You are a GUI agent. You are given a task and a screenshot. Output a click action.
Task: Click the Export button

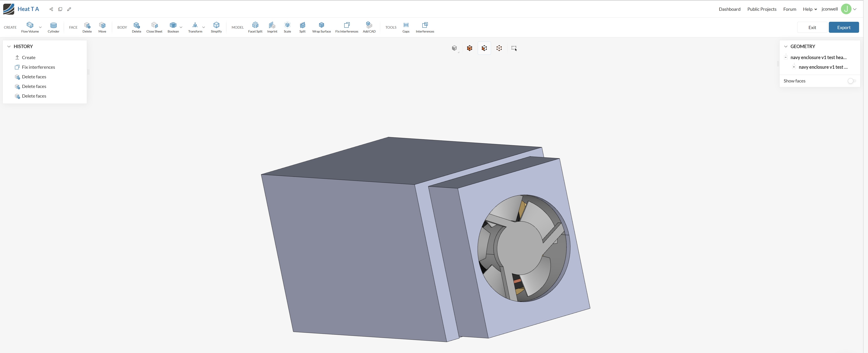pyautogui.click(x=844, y=27)
